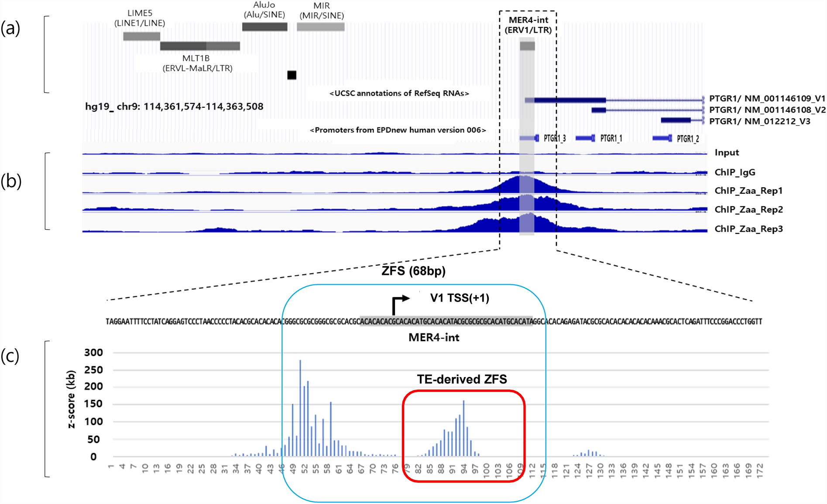Switch to panel (b) tracks section
827x504 pixels.
[10, 181]
